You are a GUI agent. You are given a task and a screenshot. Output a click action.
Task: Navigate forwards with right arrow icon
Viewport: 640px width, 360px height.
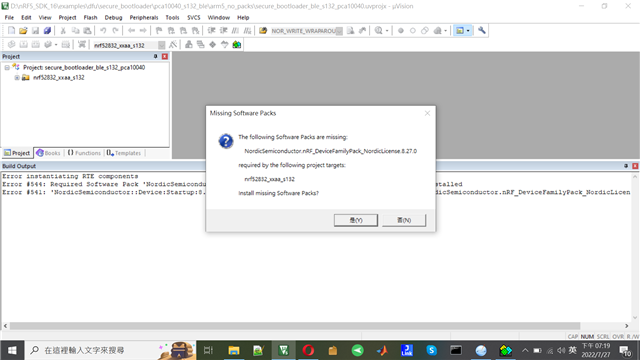143,31
